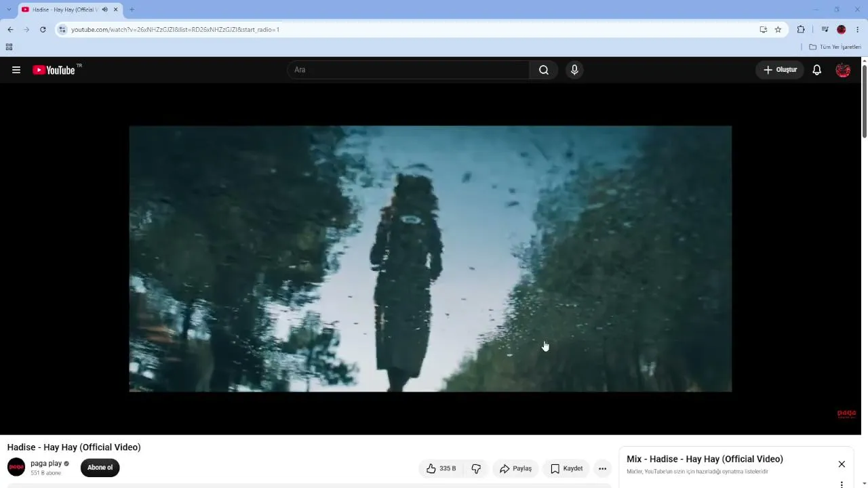Like the Hadise video (335 B)
The height and width of the screenshot is (488, 868).
pos(441,468)
